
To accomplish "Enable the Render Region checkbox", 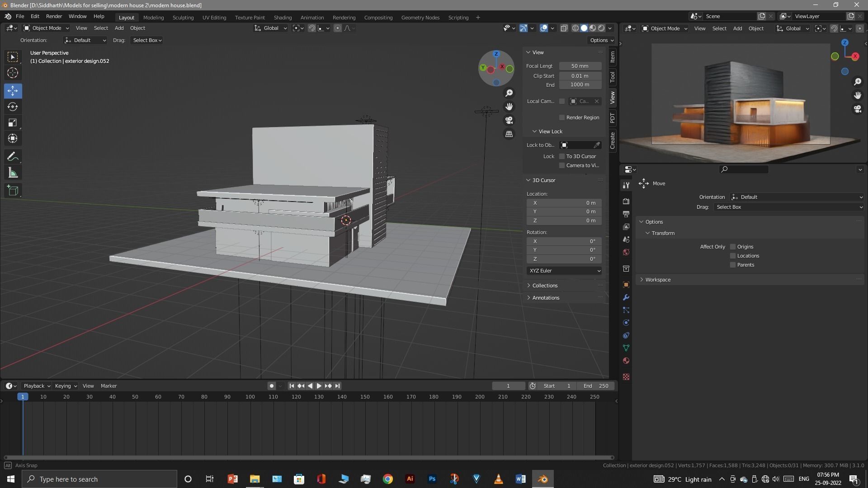I will click(562, 117).
